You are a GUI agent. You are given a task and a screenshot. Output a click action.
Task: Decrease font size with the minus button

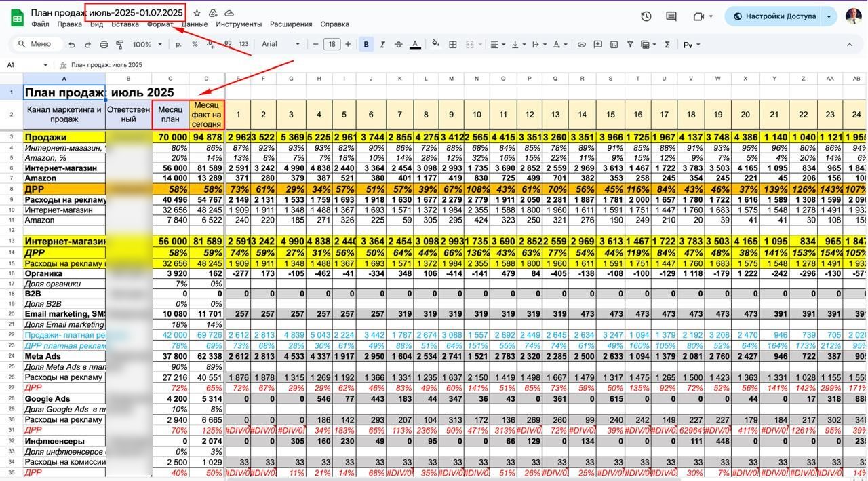tap(315, 45)
